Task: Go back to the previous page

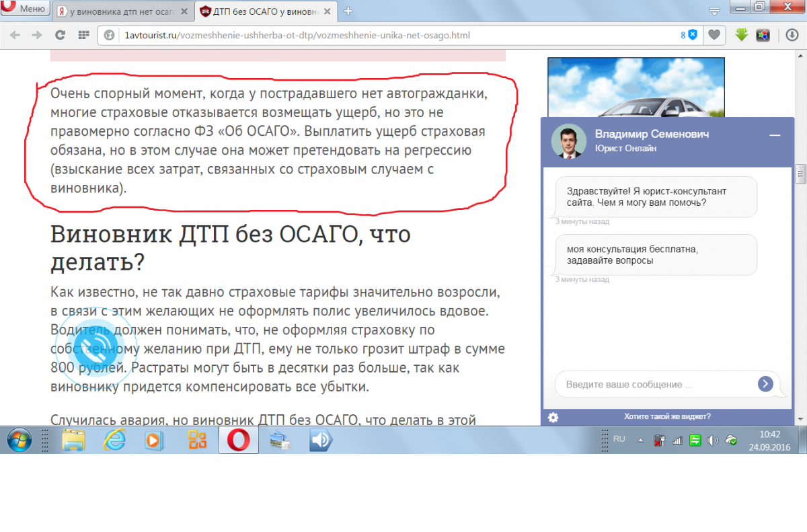Action: coord(15,35)
